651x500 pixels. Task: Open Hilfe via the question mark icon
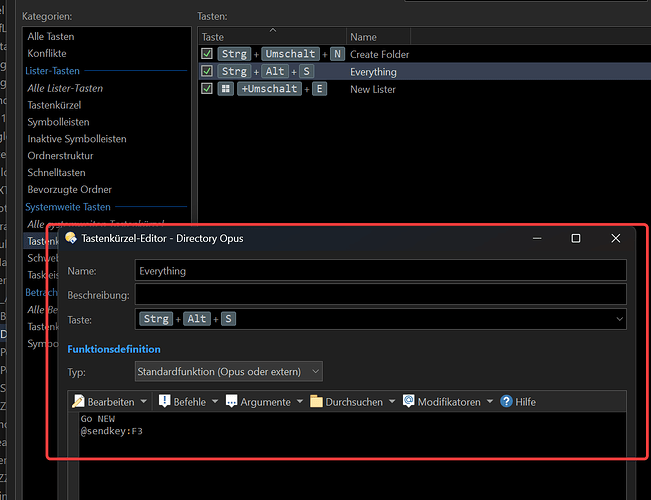click(507, 401)
